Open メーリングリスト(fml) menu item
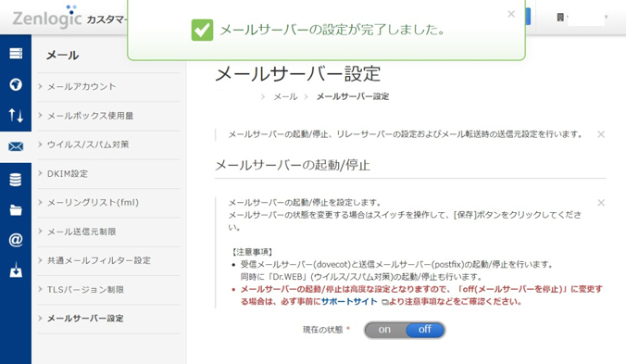This screenshot has height=364, width=626. (x=93, y=202)
